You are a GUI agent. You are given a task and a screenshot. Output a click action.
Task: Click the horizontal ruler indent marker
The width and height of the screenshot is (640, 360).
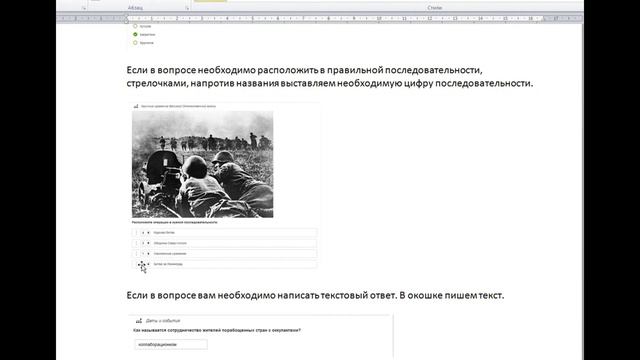coord(126,18)
